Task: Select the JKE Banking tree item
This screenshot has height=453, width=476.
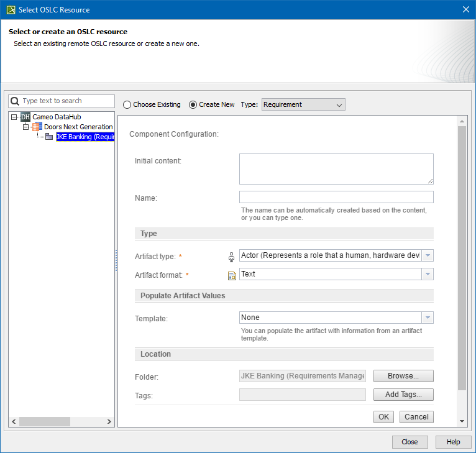Action: click(x=85, y=137)
